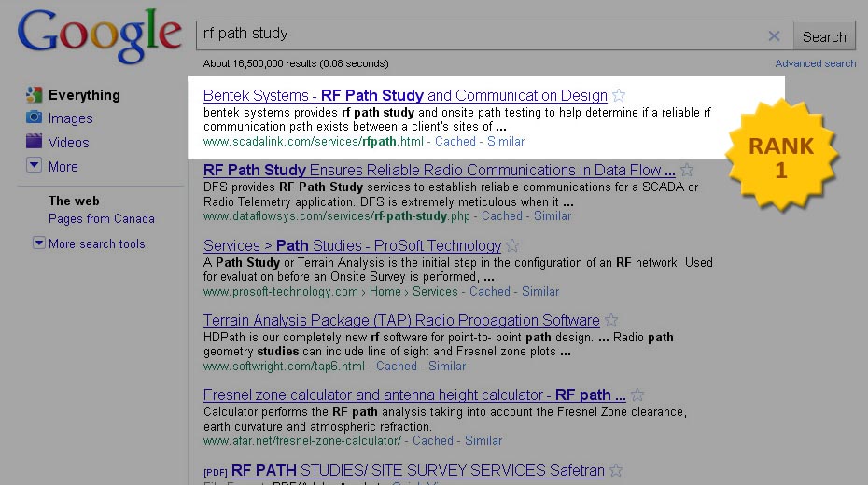Star the DFS RF Path Study result
The image size is (868, 485).
click(687, 171)
